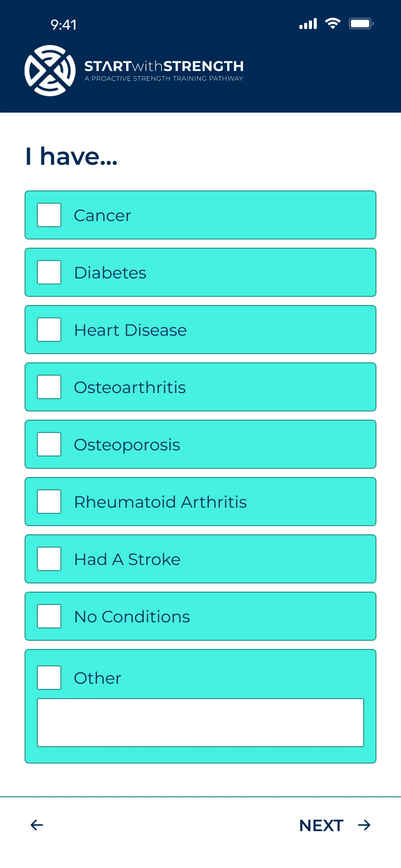Tap the Wi-Fi status icon
Image resolution: width=401 pixels, height=868 pixels.
332,24
